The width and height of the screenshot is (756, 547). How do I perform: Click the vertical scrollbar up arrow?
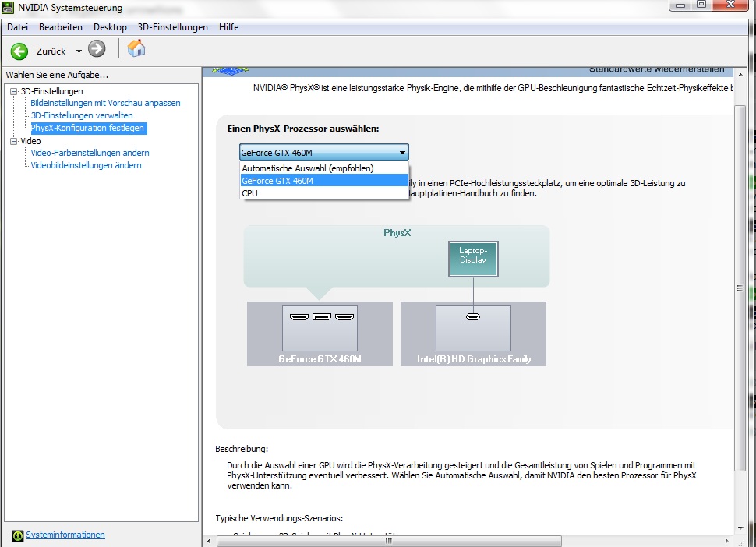[x=740, y=74]
